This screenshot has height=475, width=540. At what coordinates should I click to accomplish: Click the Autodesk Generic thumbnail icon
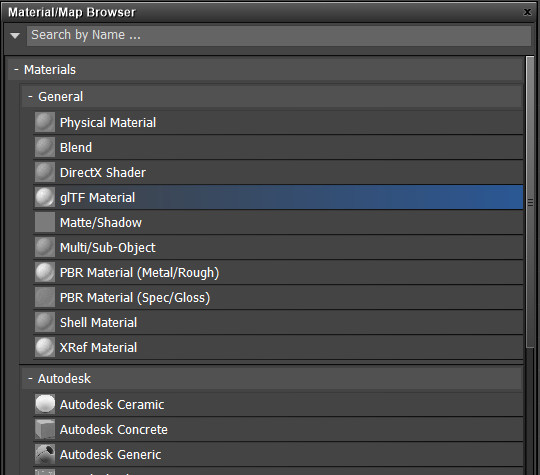45,454
